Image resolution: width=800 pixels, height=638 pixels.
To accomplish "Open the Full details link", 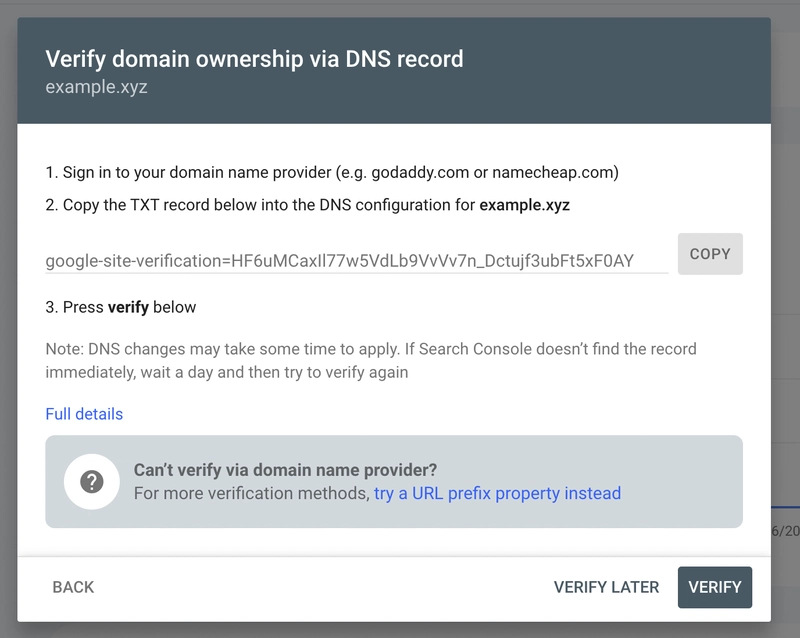I will tap(84, 413).
